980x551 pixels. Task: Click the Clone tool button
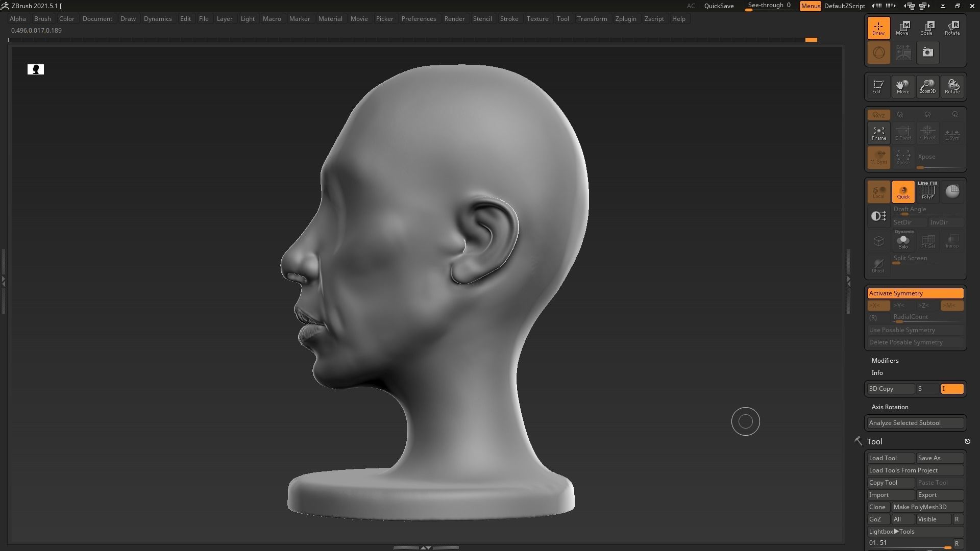pos(878,507)
